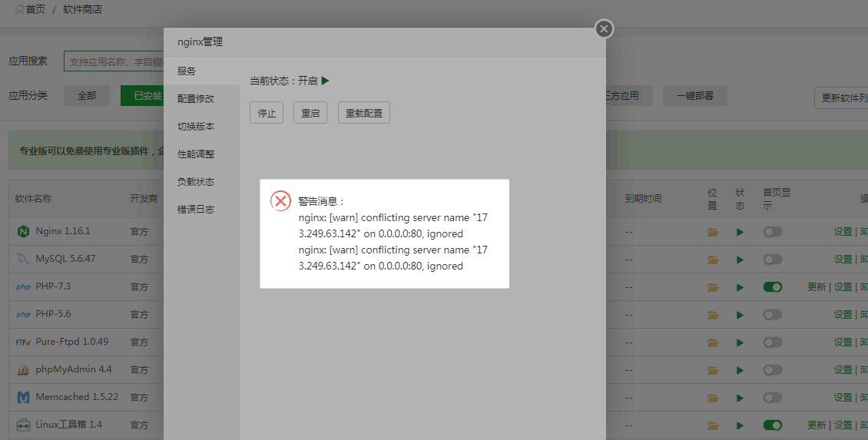Screen dimensions: 868x440
Task: Disable homepage display for Linux工具箱 1.4
Action: click(773, 425)
